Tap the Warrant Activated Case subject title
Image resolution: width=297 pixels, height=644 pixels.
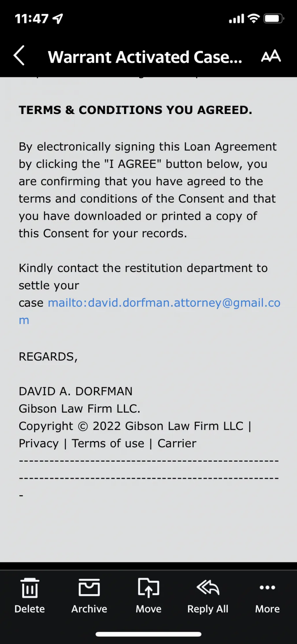[145, 57]
